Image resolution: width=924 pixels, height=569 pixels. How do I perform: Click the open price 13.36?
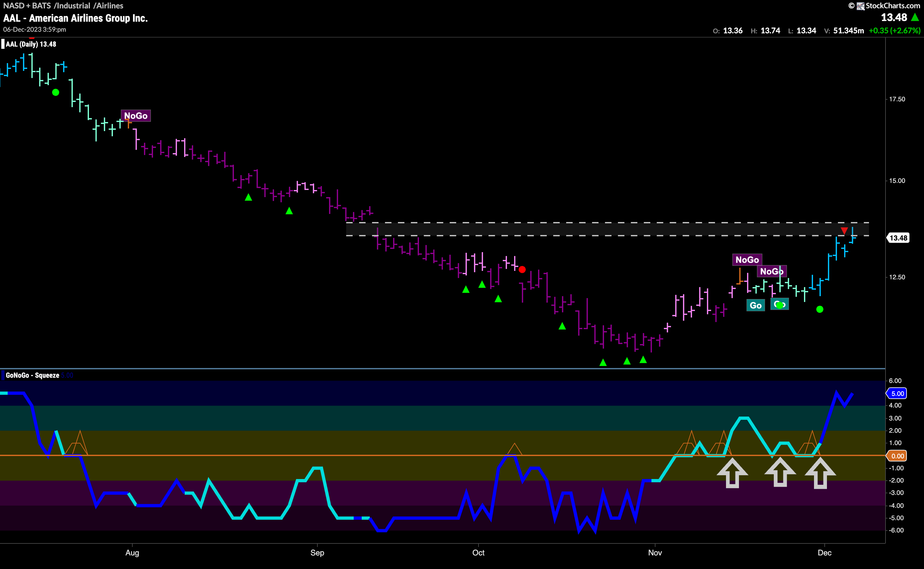tap(732, 30)
